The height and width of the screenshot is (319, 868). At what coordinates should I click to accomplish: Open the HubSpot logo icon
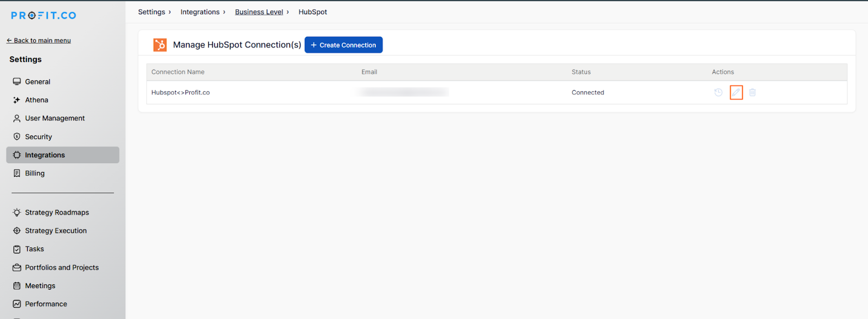160,45
